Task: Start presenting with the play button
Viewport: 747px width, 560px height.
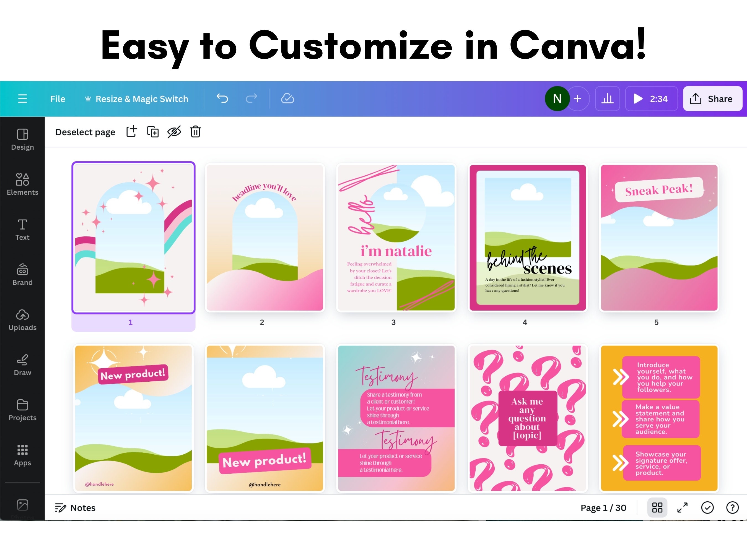Action: pos(638,98)
